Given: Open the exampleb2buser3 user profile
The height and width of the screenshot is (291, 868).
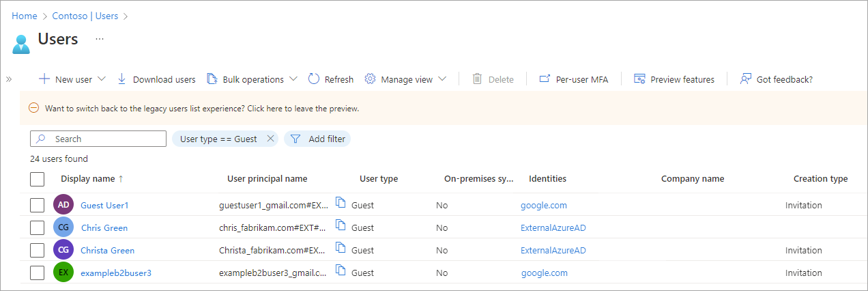Looking at the screenshot, I should (116, 273).
